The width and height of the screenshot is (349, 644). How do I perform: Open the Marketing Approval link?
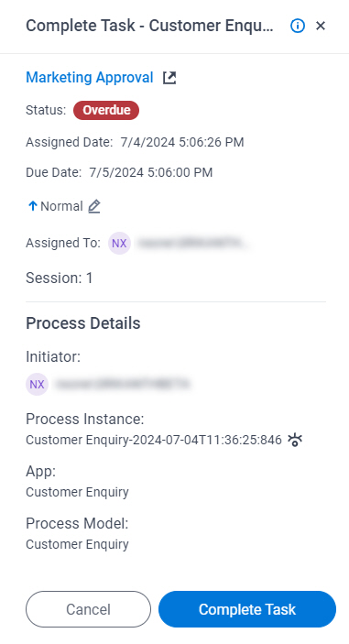coord(90,77)
